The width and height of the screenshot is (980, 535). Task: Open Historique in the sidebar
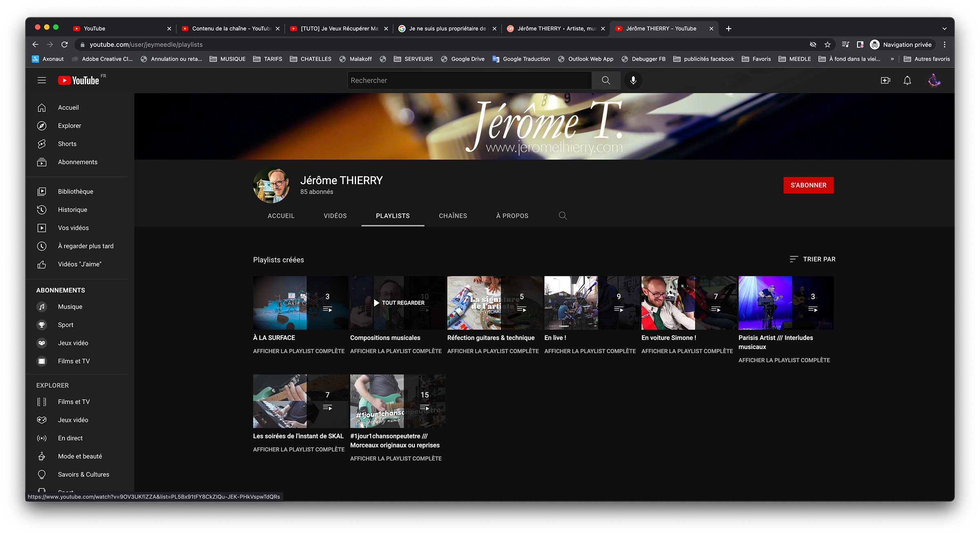click(x=80, y=210)
